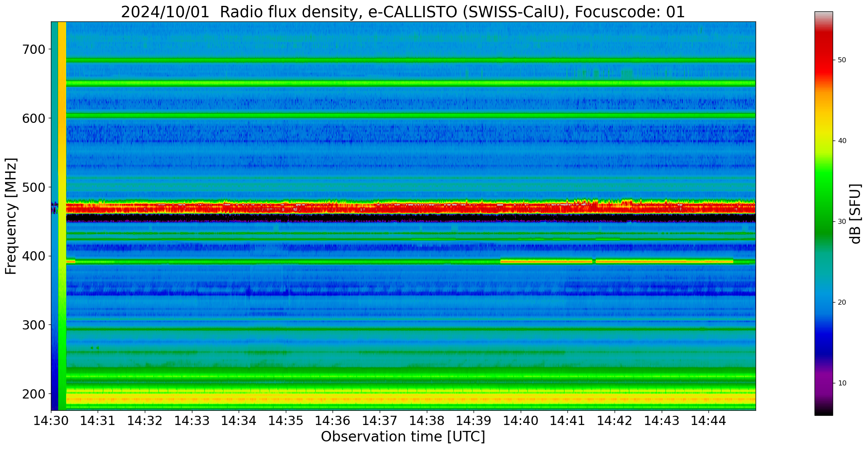The image size is (868, 449).
Task: Click the colorbar tick label 20
Action: click(x=842, y=303)
